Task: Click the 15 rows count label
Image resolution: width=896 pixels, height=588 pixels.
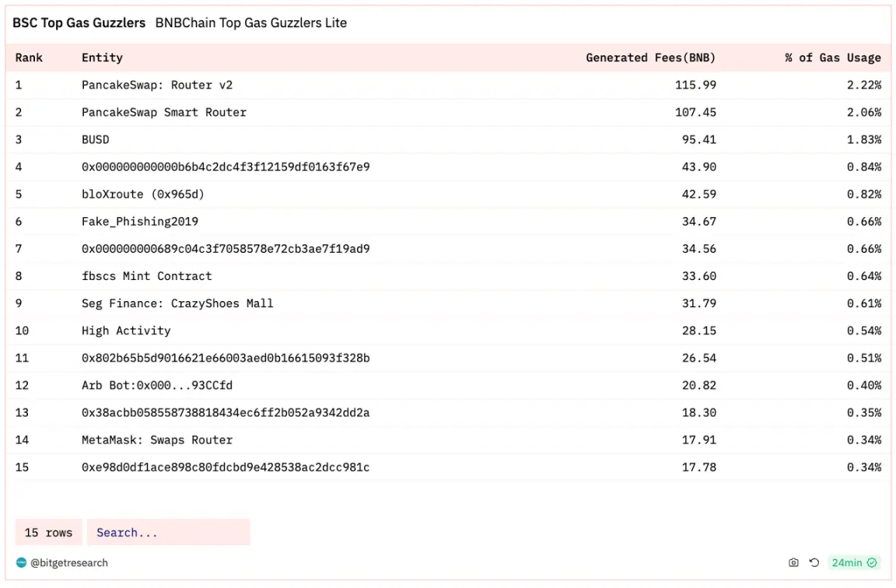Action: click(48, 533)
